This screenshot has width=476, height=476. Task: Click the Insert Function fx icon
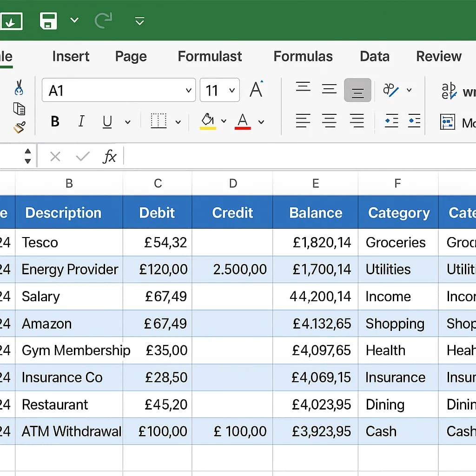pyautogui.click(x=109, y=157)
